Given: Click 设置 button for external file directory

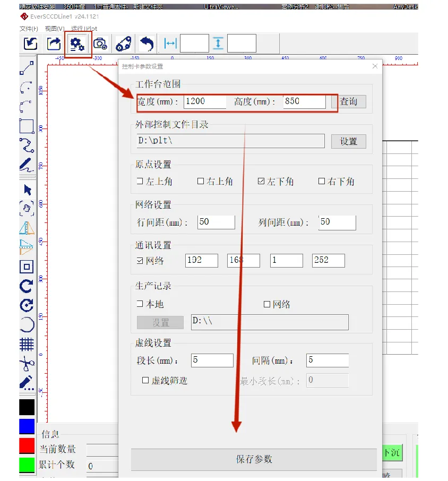Looking at the screenshot, I should [x=349, y=141].
